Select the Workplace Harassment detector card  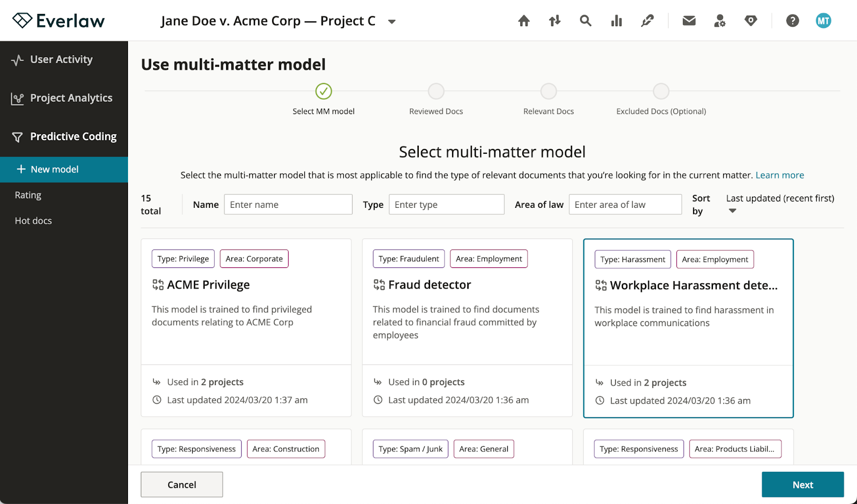point(688,328)
